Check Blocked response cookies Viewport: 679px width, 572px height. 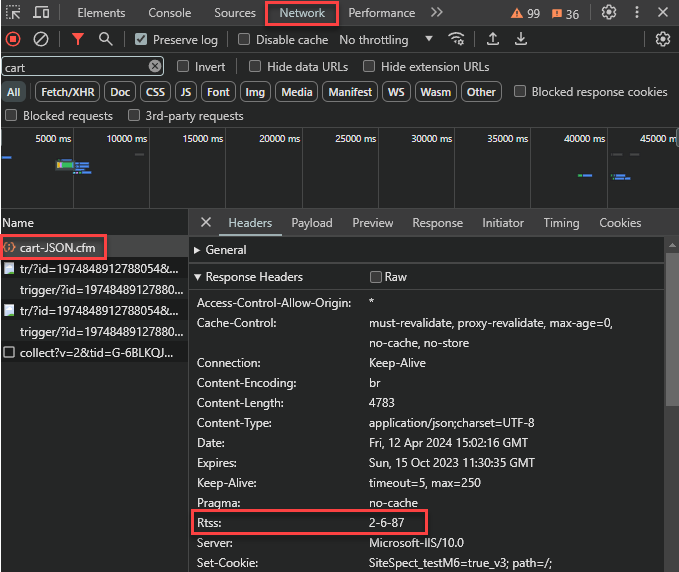(520, 91)
